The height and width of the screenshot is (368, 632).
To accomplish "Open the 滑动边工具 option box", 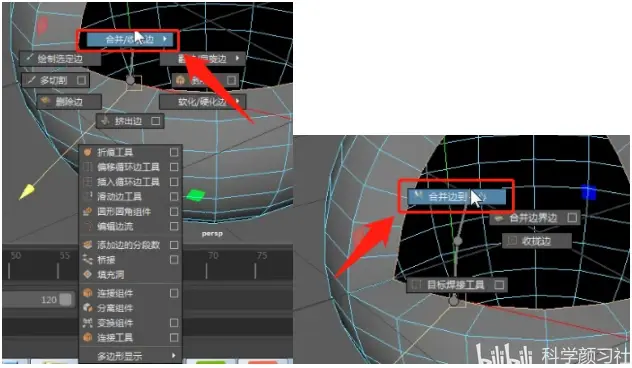I will [174, 196].
